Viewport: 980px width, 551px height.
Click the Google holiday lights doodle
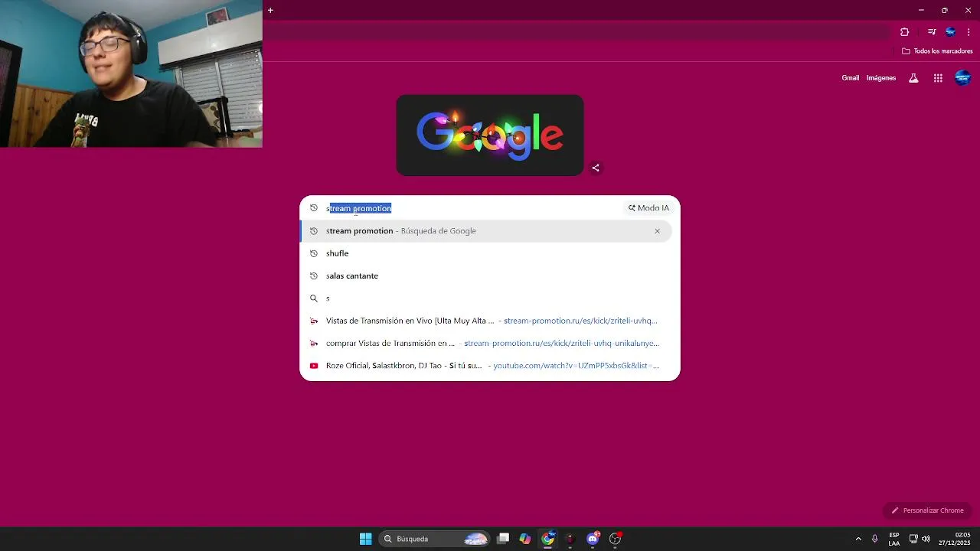(490, 135)
